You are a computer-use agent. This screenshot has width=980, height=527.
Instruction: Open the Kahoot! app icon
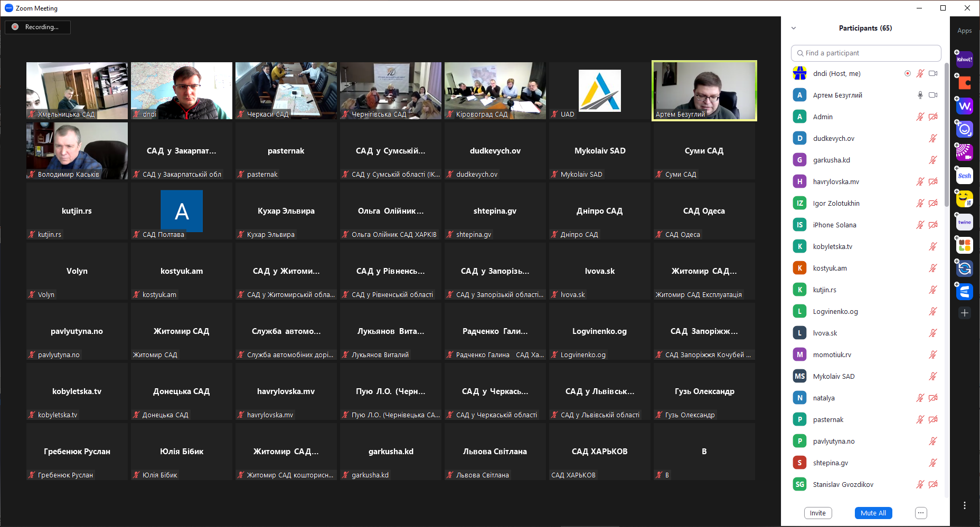[x=965, y=60]
